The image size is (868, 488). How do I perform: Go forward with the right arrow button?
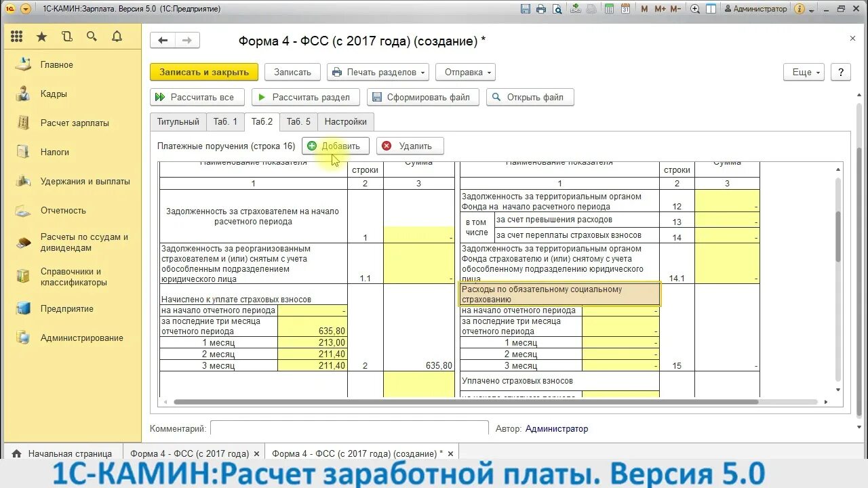[188, 41]
